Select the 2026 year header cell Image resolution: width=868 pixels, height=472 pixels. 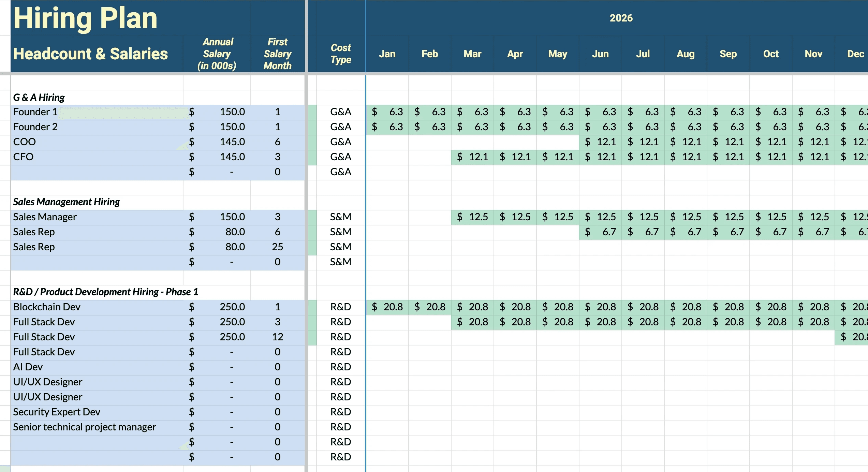pyautogui.click(x=621, y=18)
